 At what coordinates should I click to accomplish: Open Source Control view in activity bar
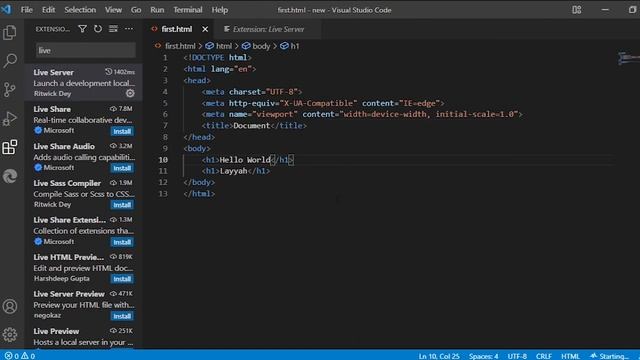coord(10,89)
